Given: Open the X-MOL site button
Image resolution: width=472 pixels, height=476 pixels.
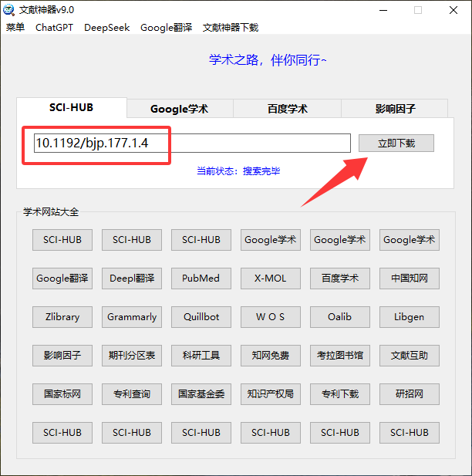Looking at the screenshot, I should point(271,279).
